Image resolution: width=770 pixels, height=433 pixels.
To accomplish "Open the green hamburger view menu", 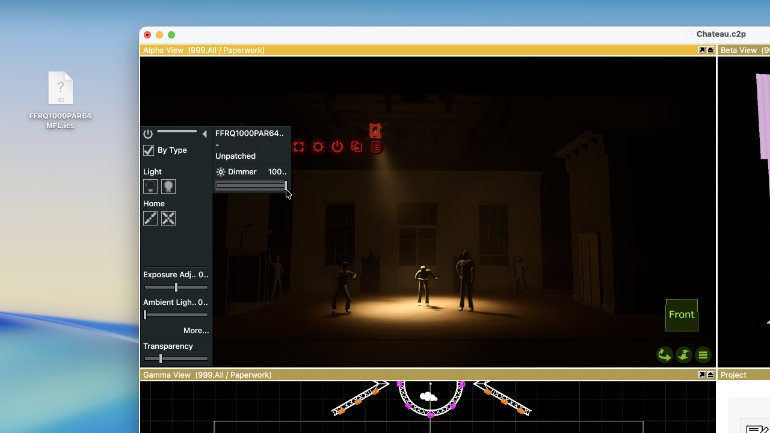I will click(703, 354).
